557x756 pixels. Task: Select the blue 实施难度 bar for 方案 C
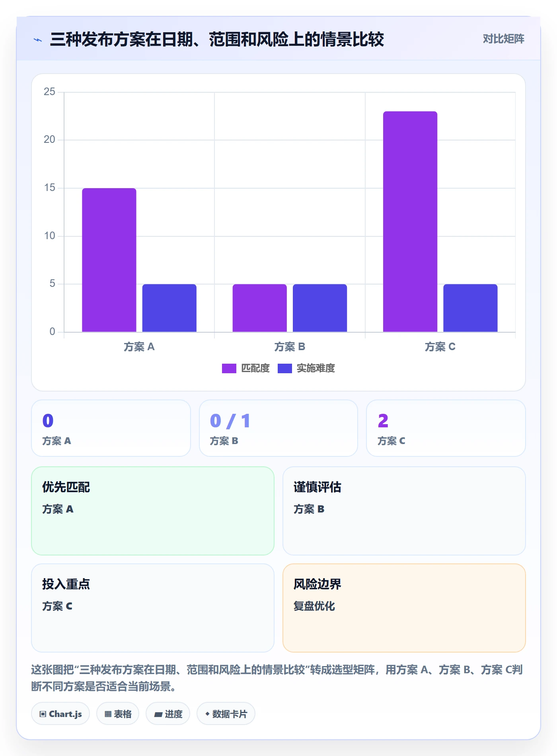pos(470,308)
